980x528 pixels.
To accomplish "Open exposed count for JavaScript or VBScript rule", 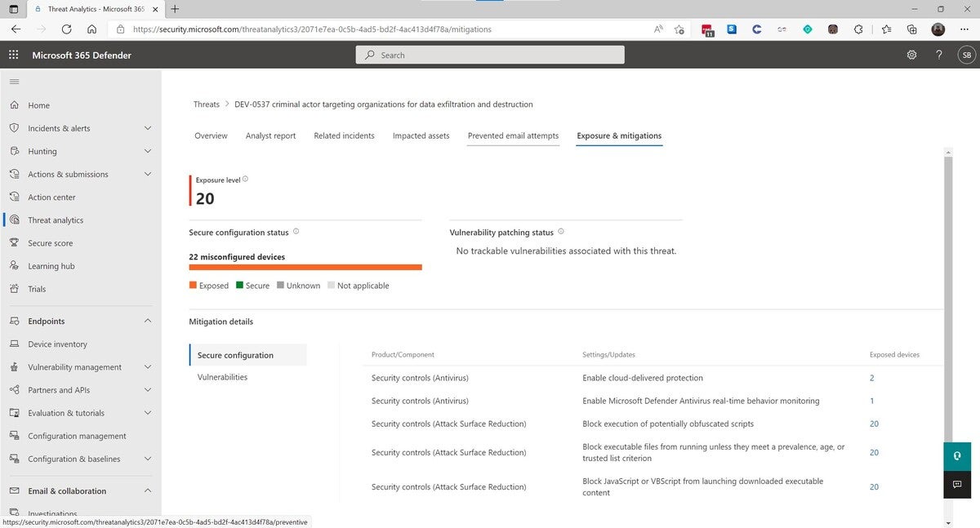I will coord(874,486).
